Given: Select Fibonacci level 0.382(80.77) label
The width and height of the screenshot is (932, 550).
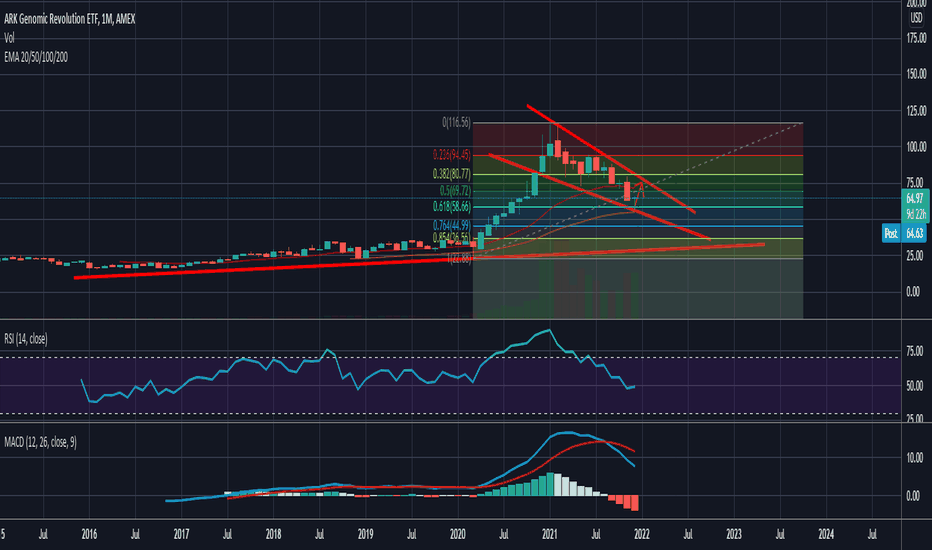Looking at the screenshot, I should pos(451,174).
